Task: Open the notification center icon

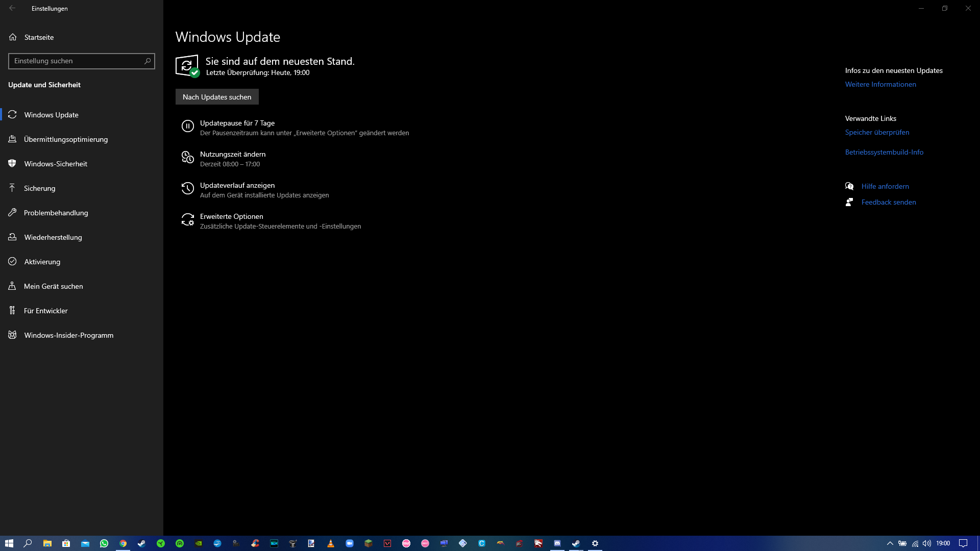Action: [963, 543]
